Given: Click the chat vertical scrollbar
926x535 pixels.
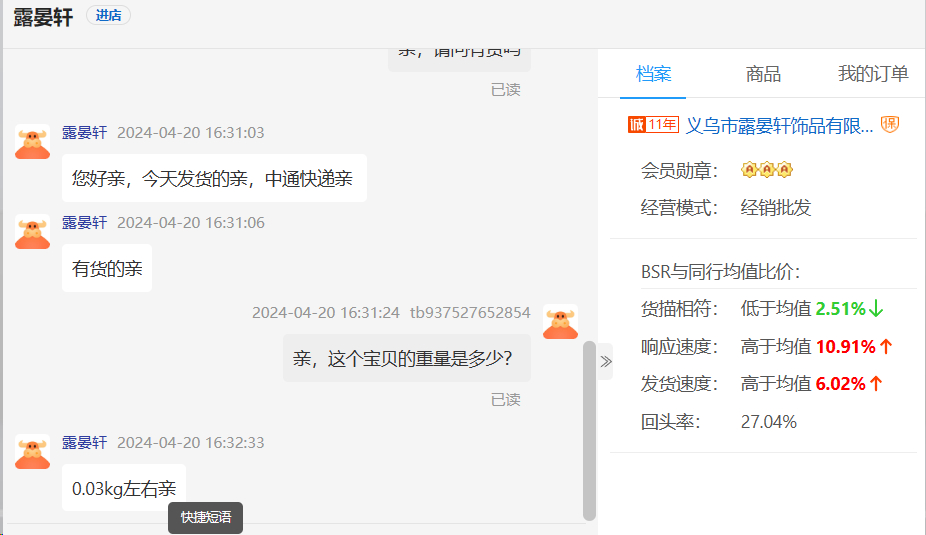Looking at the screenshot, I should [x=589, y=430].
